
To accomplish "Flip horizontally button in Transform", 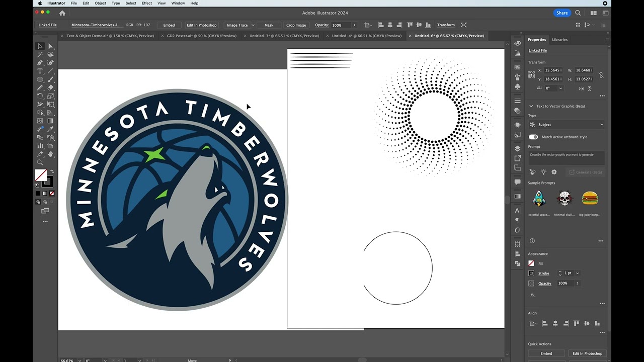I will pos(581,88).
